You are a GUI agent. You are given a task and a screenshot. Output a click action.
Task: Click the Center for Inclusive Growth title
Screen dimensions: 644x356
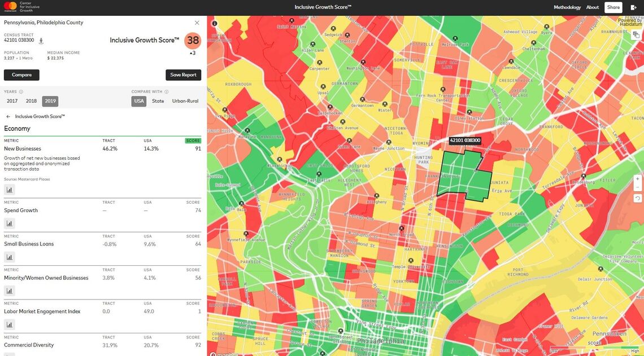click(x=31, y=6)
